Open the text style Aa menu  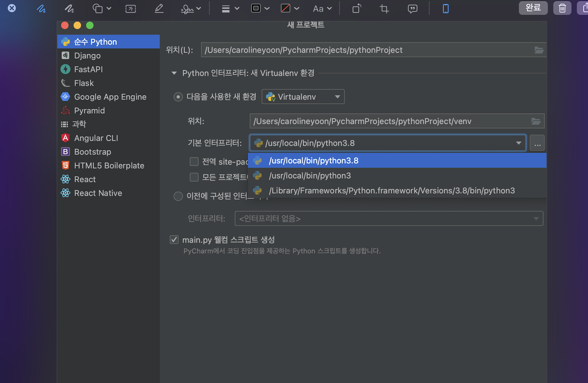[322, 9]
